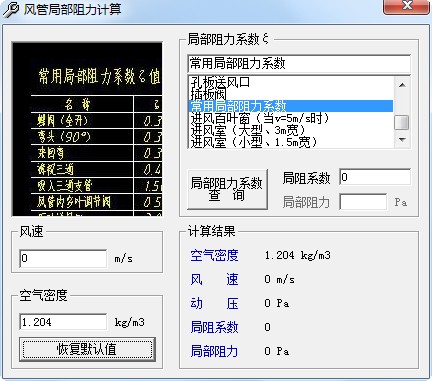Click the list scrollbar up arrow
Screen dimensions: 432x381
click(402, 85)
